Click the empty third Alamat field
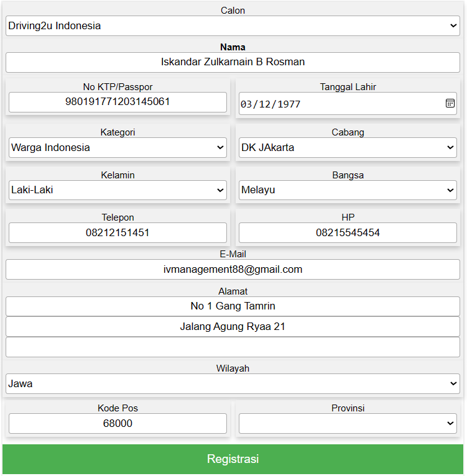Image resolution: width=467 pixels, height=476 pixels. click(233, 347)
